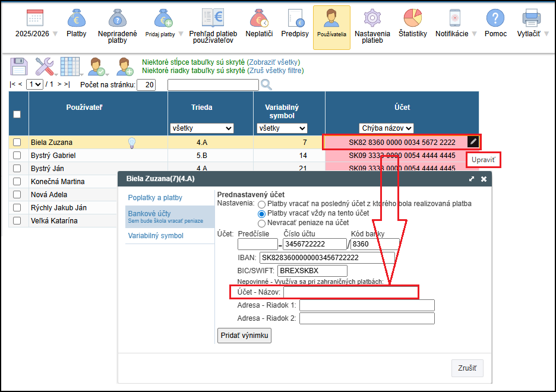Click the 'Zruš všetky filtre' link

pos(275,71)
